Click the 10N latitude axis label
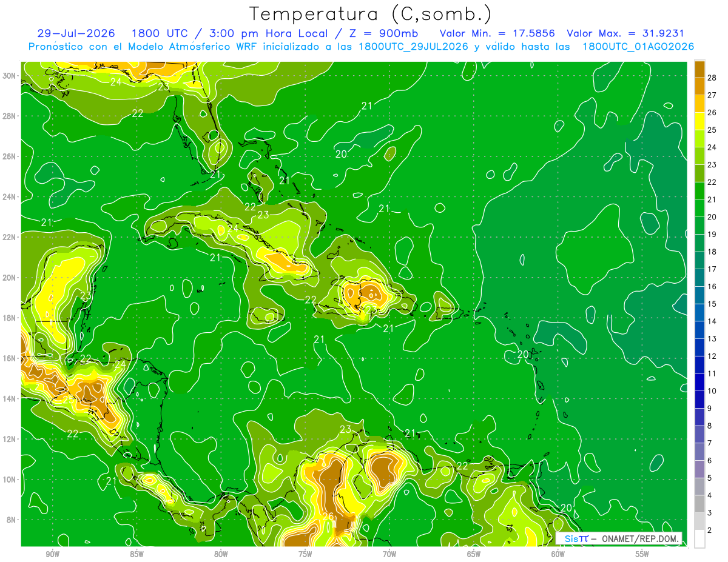The width and height of the screenshot is (728, 562). pyautogui.click(x=9, y=480)
